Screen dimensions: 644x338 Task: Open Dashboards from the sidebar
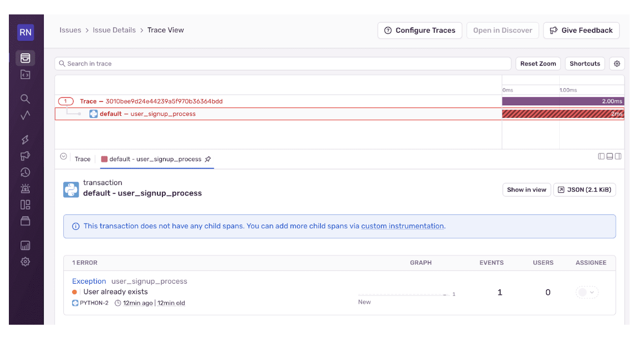(x=25, y=205)
